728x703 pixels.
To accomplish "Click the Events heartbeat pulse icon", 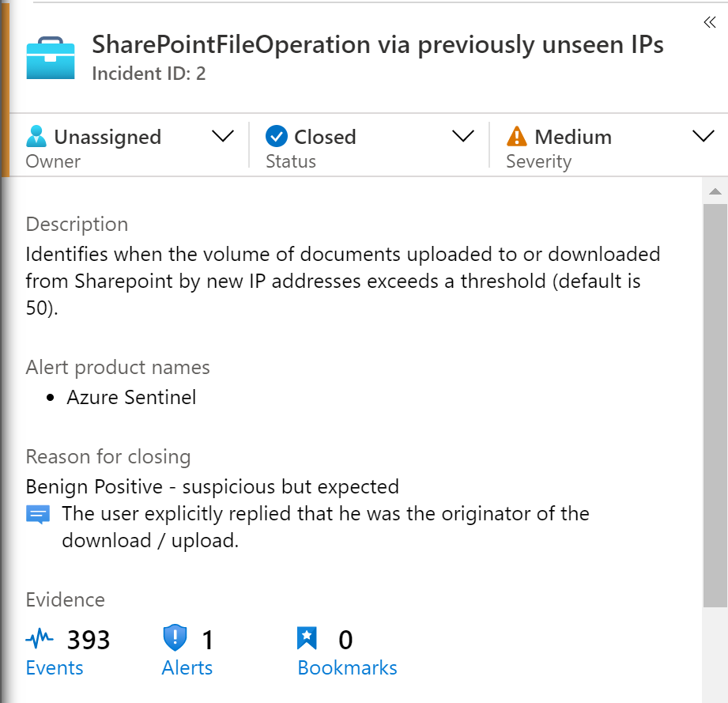I will 40,638.
